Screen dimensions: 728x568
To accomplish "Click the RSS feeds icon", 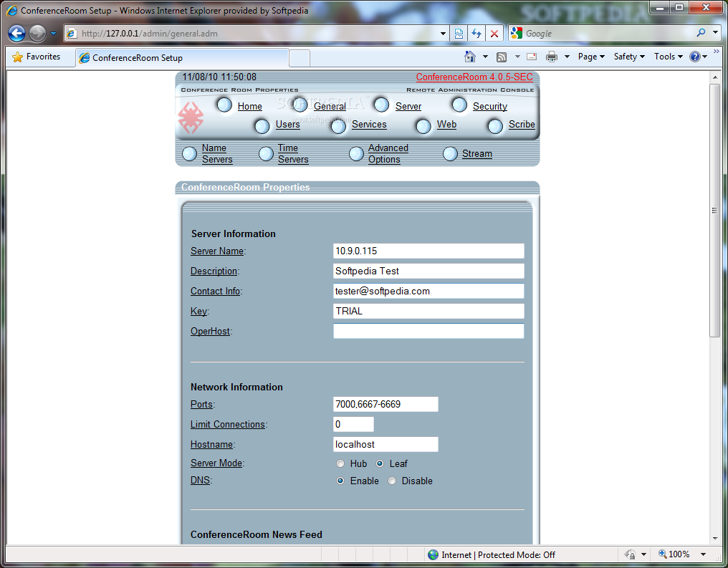I will coord(502,57).
